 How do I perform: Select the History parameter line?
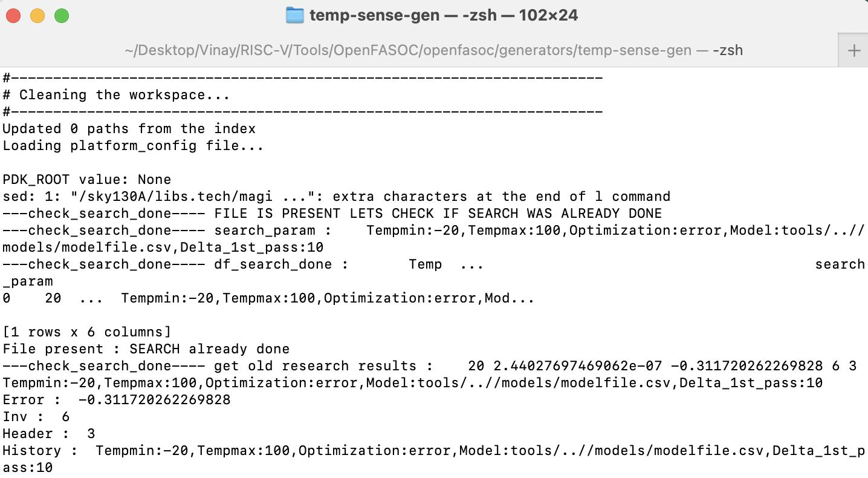pos(423,450)
